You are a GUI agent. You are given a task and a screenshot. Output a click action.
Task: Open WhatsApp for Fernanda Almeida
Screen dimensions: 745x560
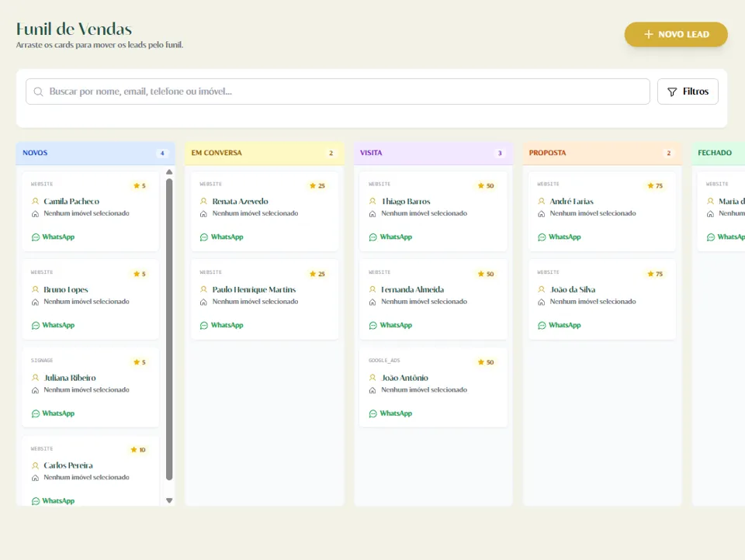click(x=390, y=325)
